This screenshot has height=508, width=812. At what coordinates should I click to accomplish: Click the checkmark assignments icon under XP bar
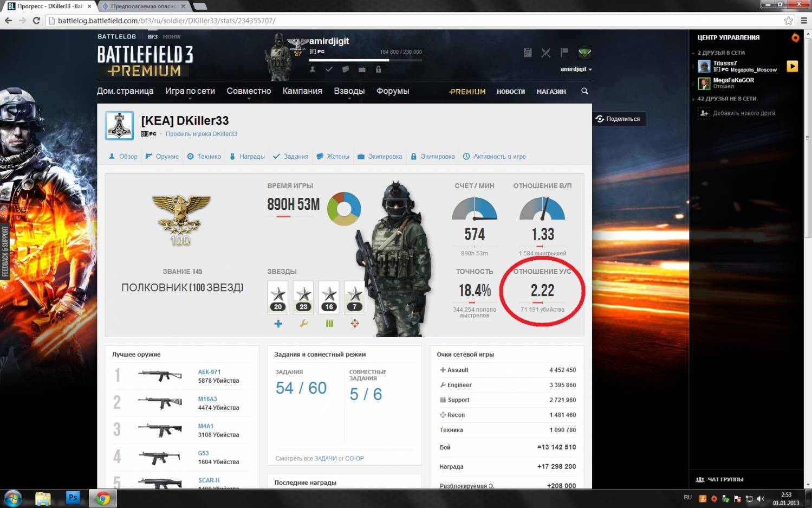point(329,69)
